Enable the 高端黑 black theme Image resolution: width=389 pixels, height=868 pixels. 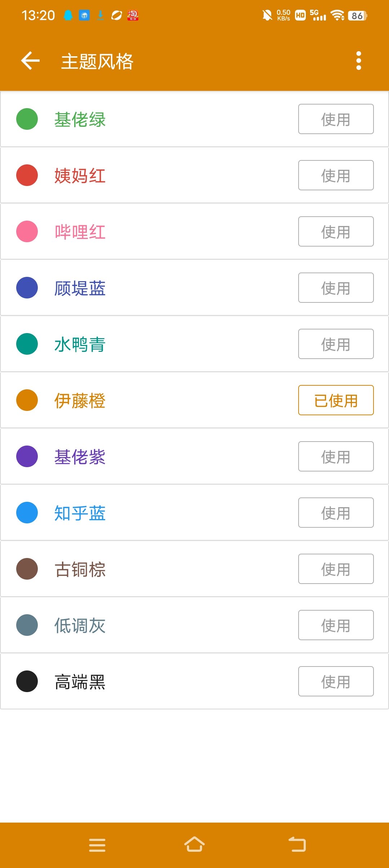336,681
